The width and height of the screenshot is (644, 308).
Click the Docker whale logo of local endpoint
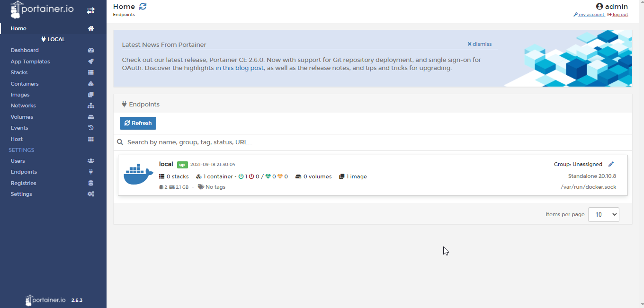pyautogui.click(x=138, y=174)
